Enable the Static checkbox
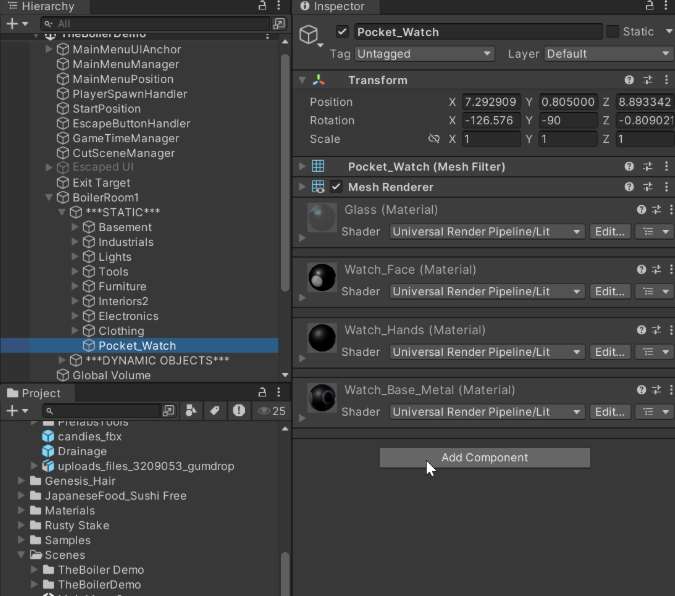The height and width of the screenshot is (596, 675). tap(612, 32)
